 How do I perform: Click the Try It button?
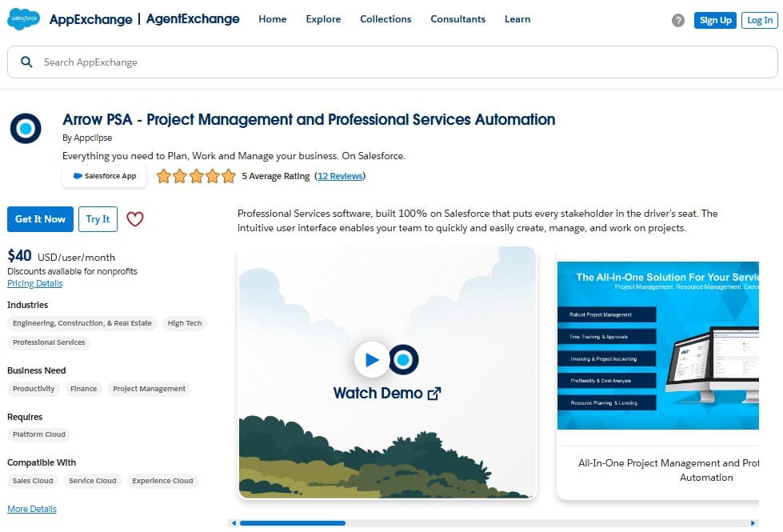pyautogui.click(x=98, y=218)
